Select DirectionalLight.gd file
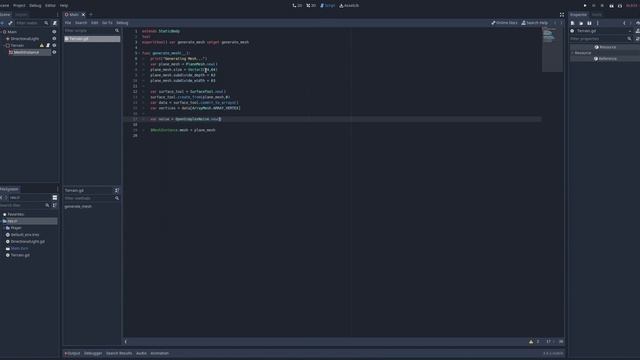 (28, 242)
